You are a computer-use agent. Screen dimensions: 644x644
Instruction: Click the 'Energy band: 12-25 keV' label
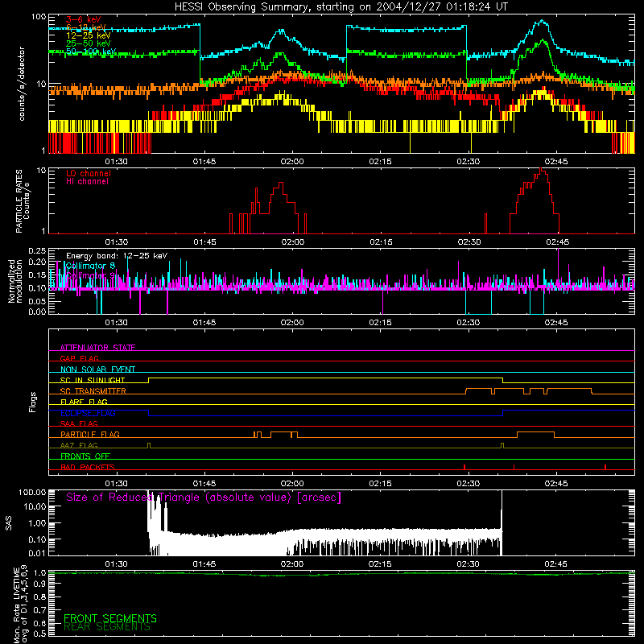click(x=117, y=256)
